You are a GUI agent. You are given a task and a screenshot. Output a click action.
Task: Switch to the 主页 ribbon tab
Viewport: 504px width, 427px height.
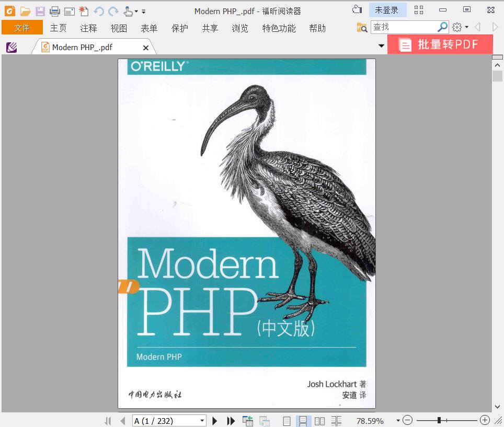tap(58, 28)
